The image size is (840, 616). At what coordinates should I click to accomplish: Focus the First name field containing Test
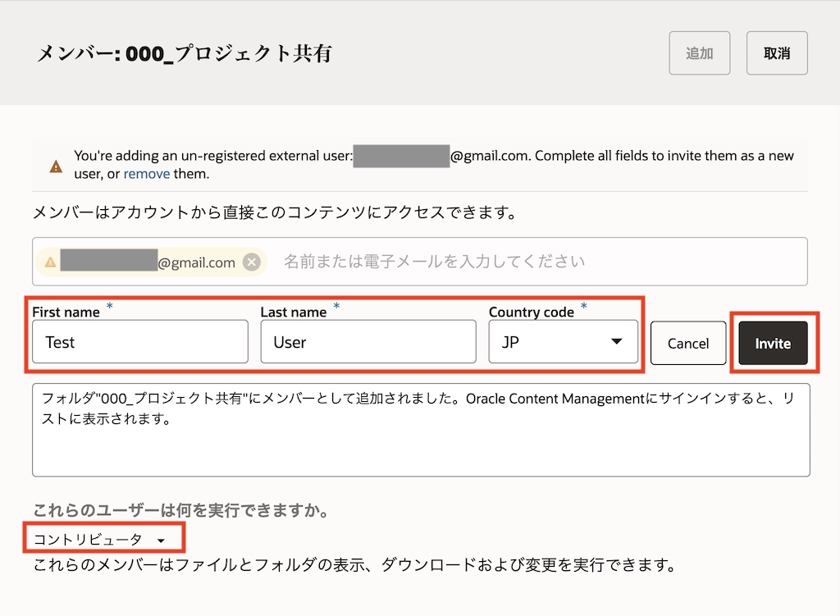[x=140, y=342]
